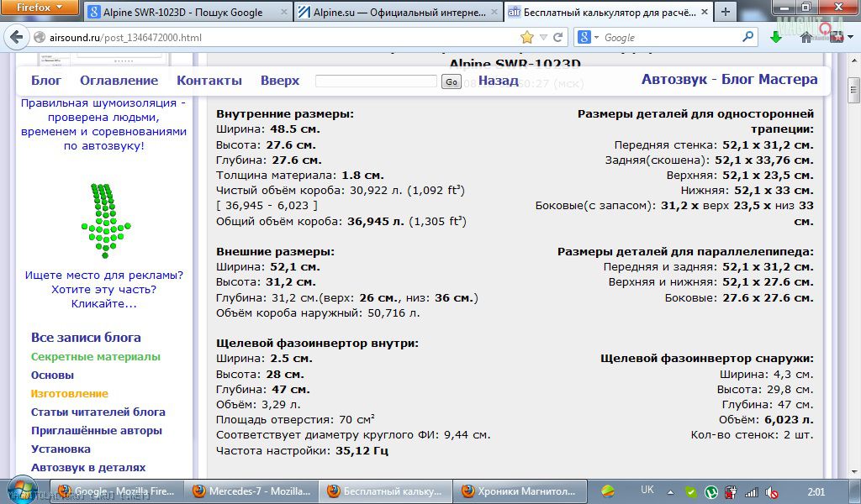The width and height of the screenshot is (861, 504).
Task: Select the Объём короба наружный 50,716 л. text
Action: 317,313
